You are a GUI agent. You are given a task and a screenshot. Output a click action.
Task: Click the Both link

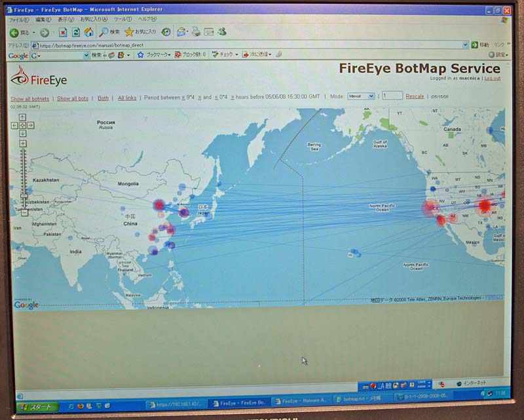103,98
